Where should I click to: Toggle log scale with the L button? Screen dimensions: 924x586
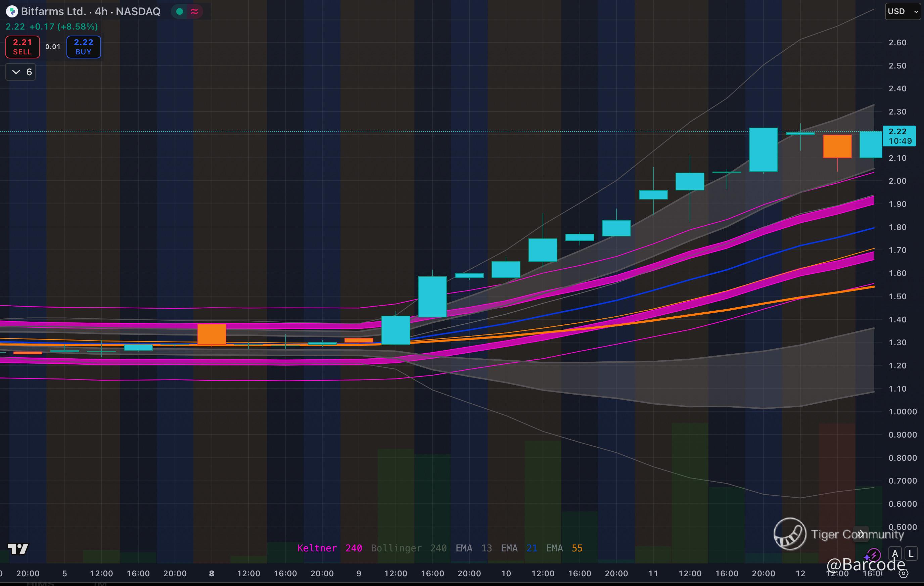[x=911, y=554]
